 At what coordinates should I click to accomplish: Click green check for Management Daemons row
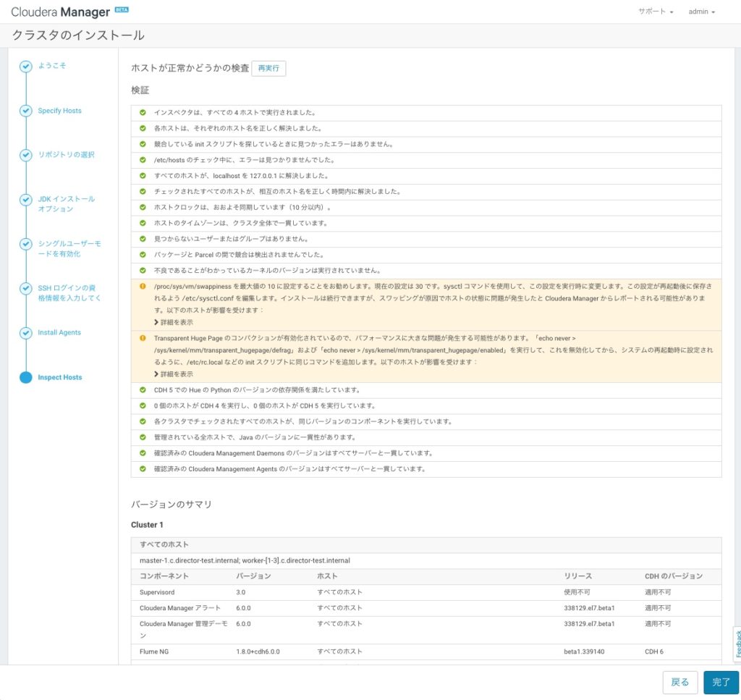click(x=143, y=453)
